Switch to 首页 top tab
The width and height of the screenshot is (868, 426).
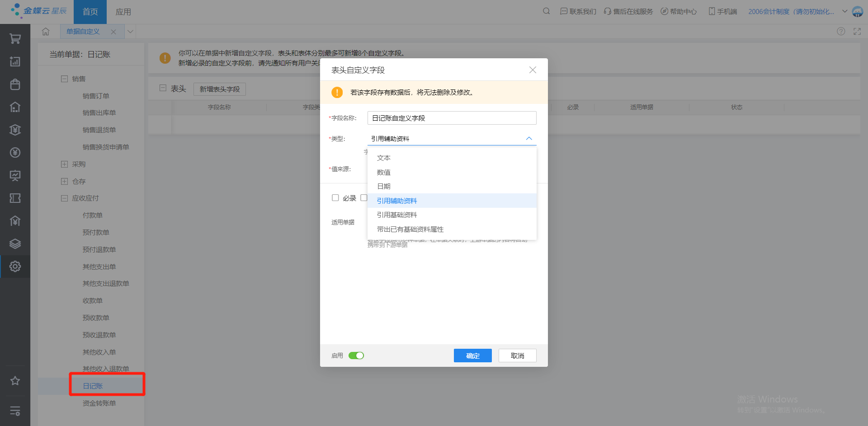click(x=90, y=12)
